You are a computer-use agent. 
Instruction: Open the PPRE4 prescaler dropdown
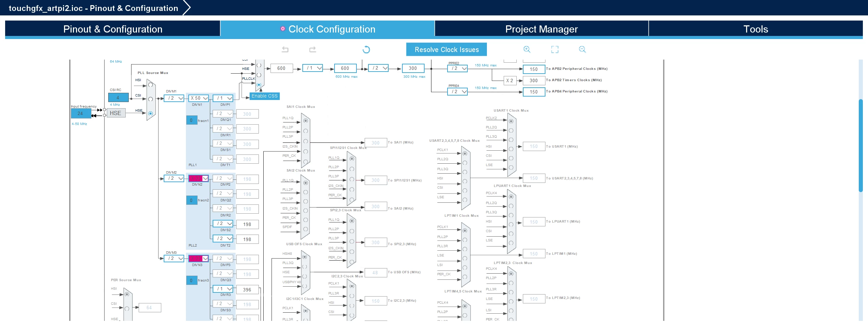coord(457,92)
